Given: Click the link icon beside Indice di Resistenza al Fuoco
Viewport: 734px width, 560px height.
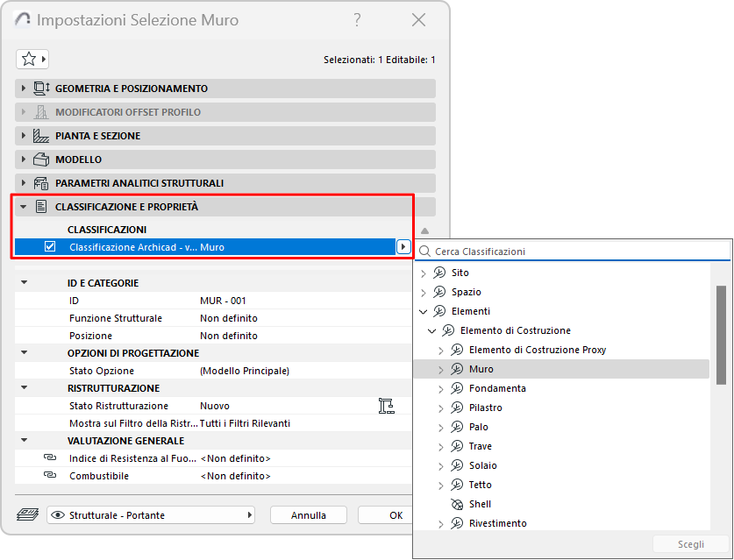Looking at the screenshot, I should (x=50, y=457).
